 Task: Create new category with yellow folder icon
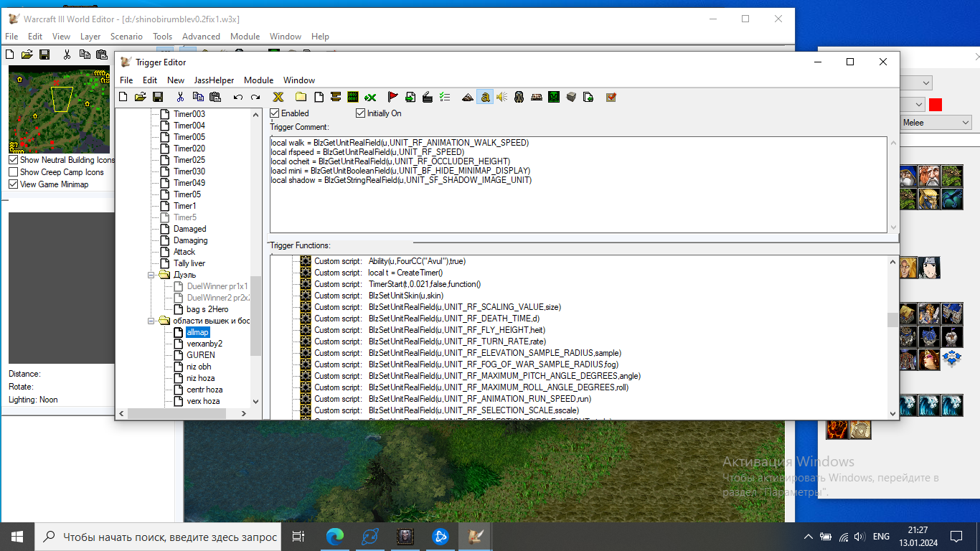point(301,97)
